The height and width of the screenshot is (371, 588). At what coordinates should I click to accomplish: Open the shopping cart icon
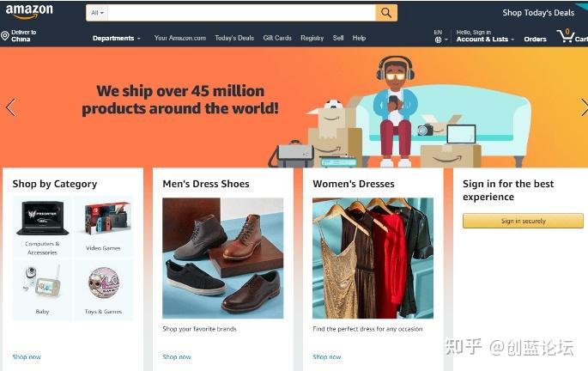click(x=564, y=35)
